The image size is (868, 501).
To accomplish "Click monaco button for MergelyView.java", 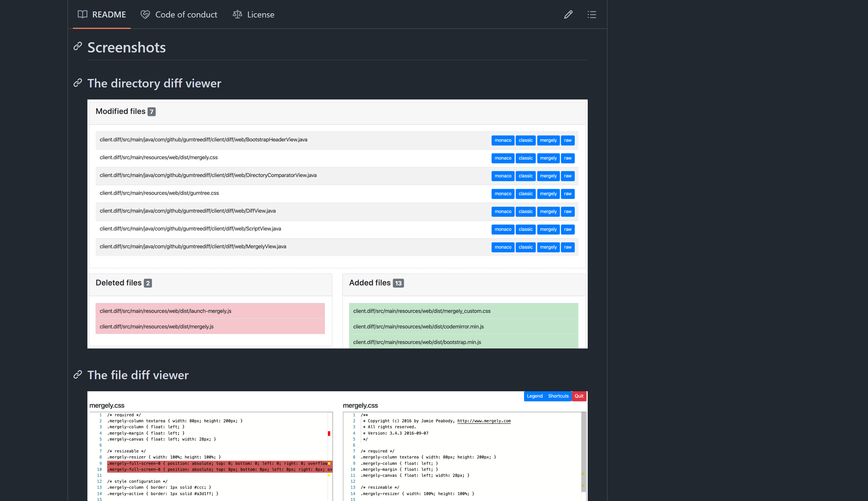I will click(503, 247).
